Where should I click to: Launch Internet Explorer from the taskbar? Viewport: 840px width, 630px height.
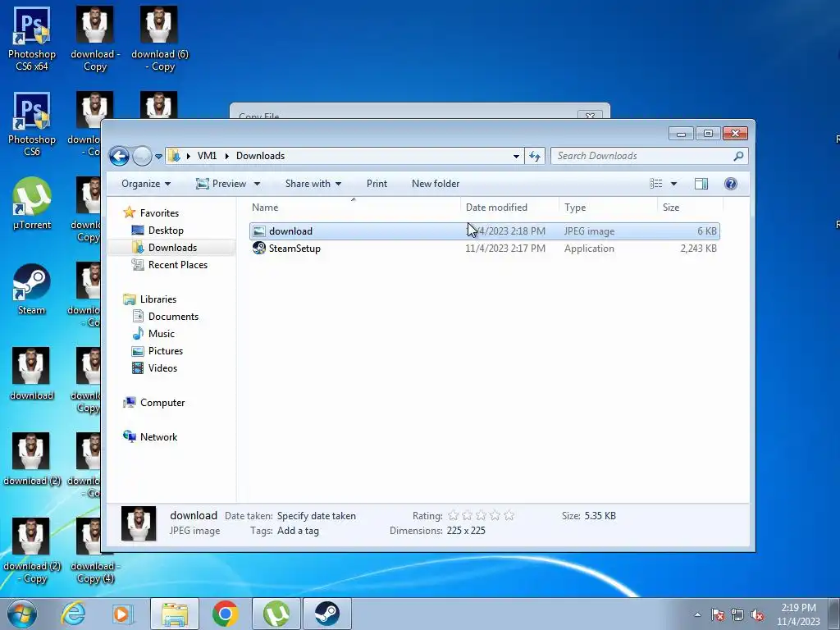click(x=73, y=614)
